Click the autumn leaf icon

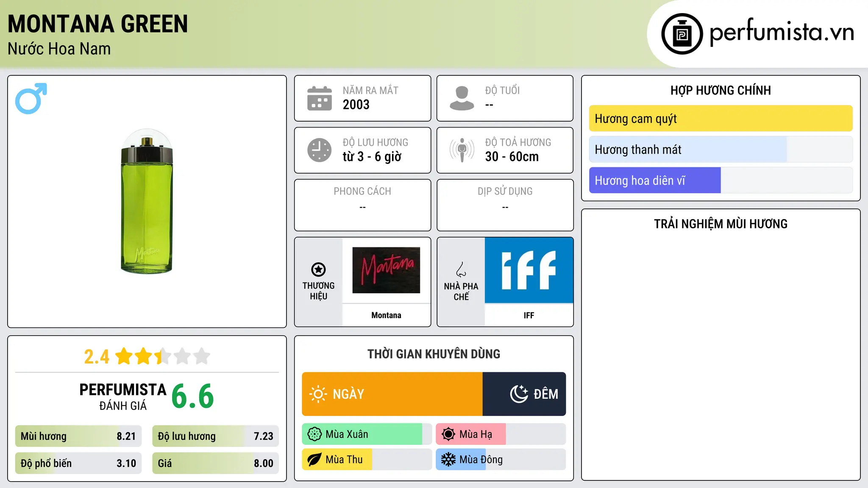pyautogui.click(x=314, y=460)
